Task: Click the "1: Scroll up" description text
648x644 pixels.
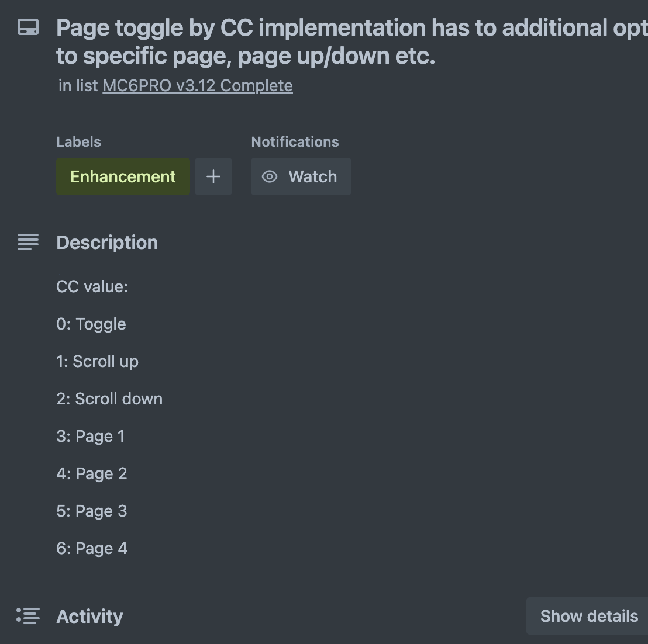Action: tap(98, 361)
